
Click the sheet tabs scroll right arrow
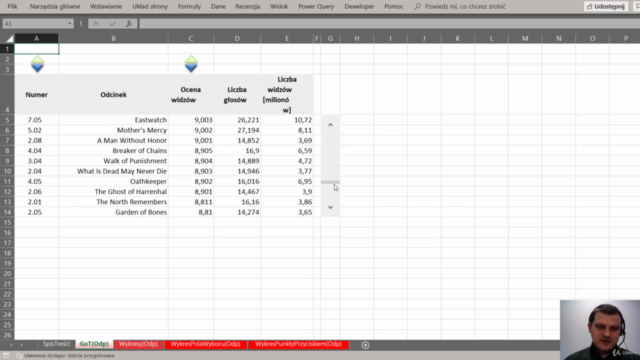pos(21,345)
